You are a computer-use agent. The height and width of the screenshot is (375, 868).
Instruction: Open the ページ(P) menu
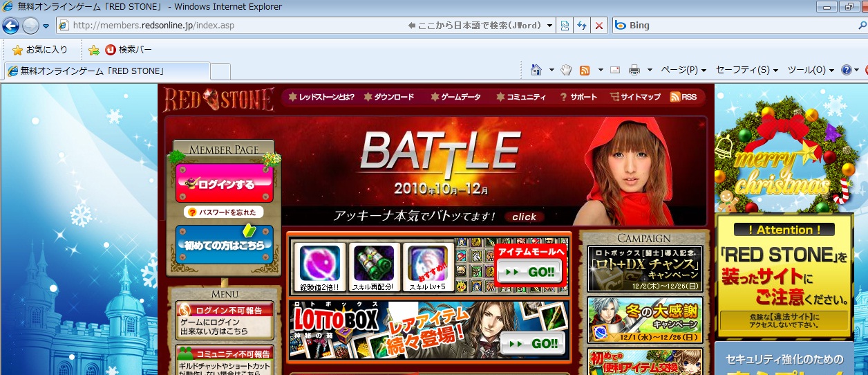point(683,70)
